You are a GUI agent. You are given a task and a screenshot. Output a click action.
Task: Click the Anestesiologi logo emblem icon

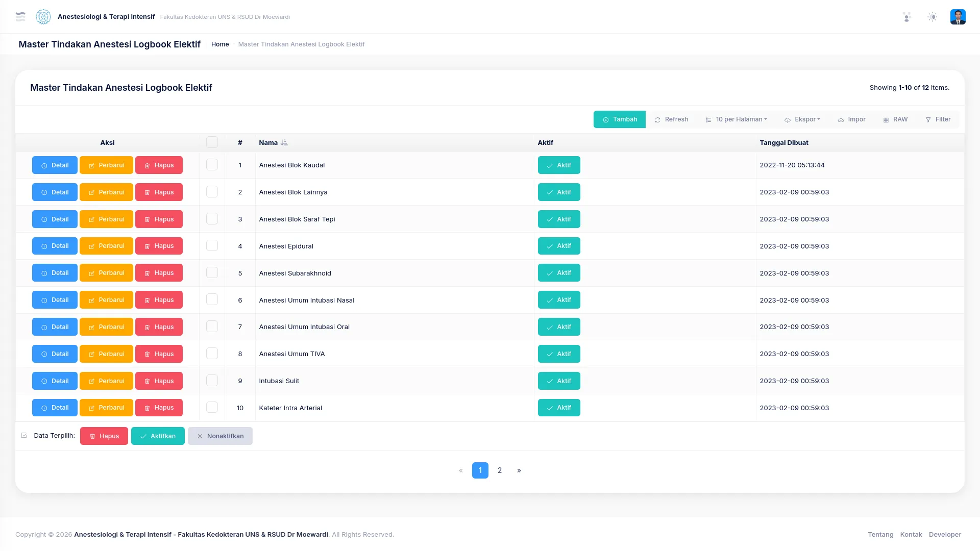click(x=43, y=17)
